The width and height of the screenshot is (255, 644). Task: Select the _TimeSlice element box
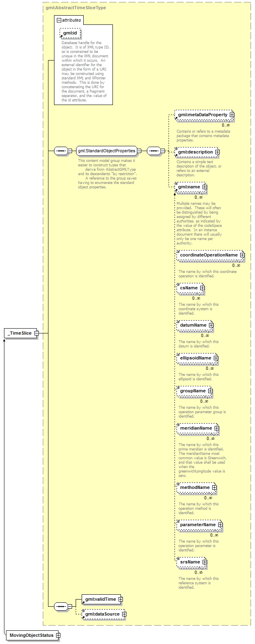tap(20, 333)
